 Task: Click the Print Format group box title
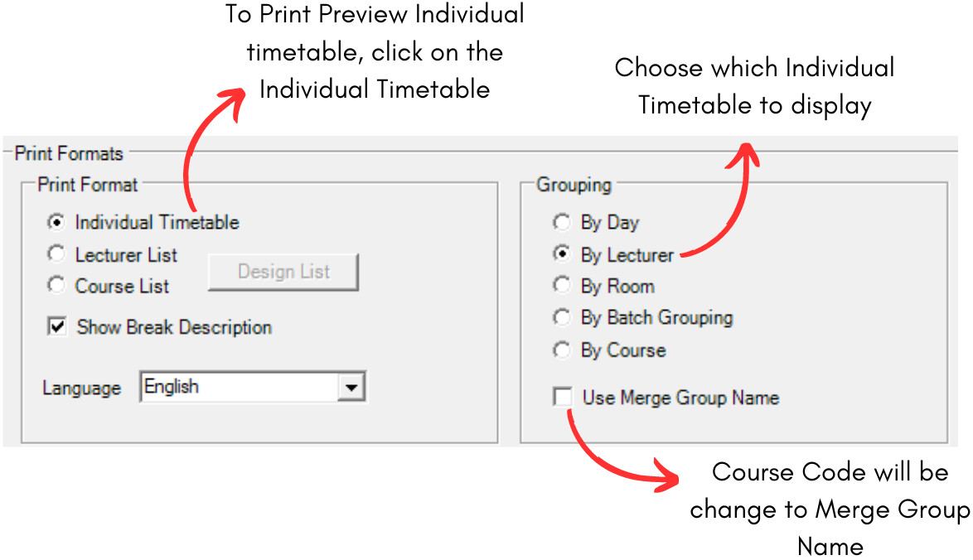88,184
